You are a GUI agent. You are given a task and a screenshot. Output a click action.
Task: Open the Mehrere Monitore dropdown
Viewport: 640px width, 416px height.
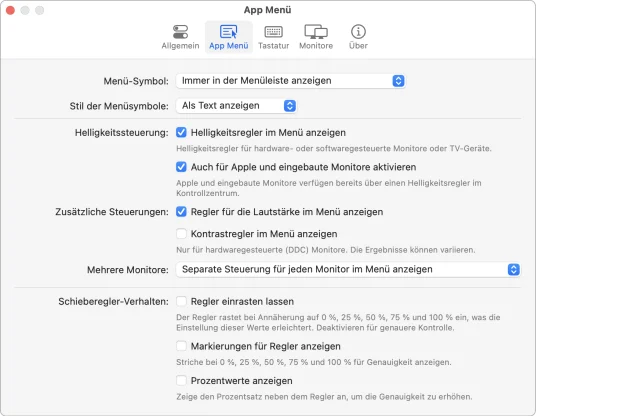(348, 270)
